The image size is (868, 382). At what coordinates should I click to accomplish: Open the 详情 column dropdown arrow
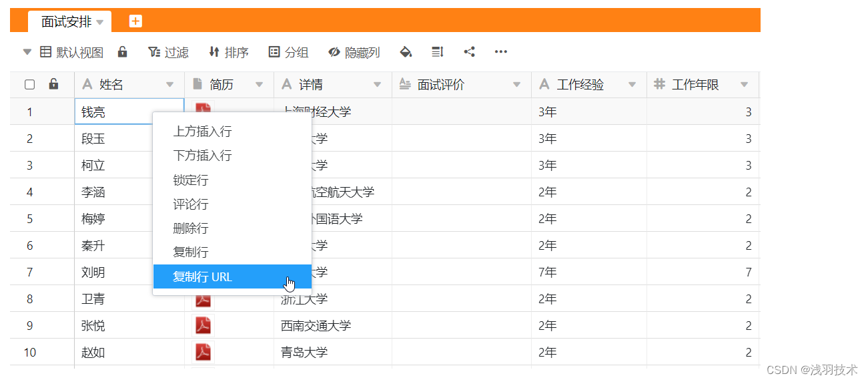tap(377, 85)
